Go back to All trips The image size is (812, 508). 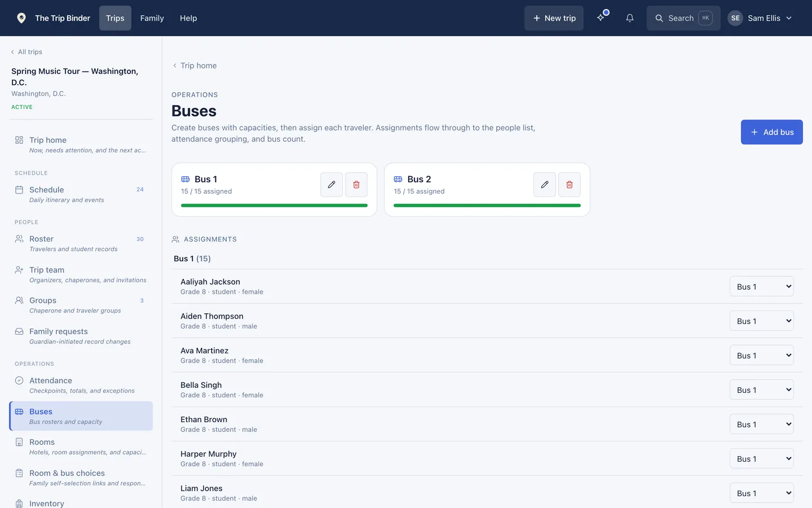click(x=27, y=52)
